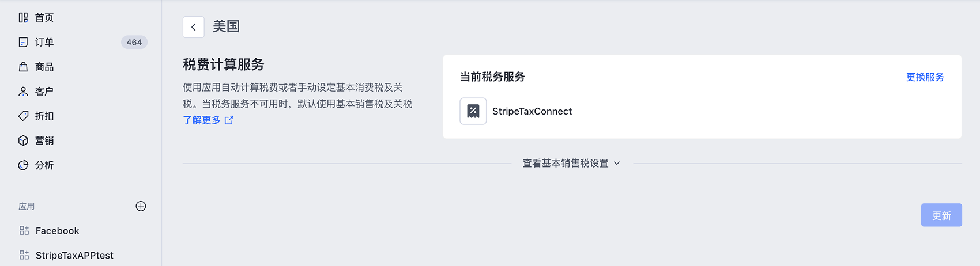
Task: Add an app with the plus icon
Action: tap(141, 206)
